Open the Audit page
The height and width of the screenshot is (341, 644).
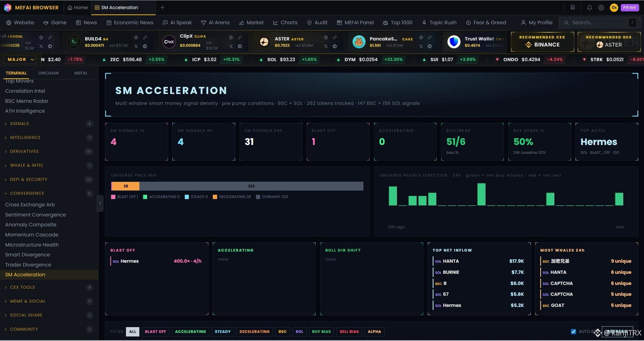(x=317, y=23)
